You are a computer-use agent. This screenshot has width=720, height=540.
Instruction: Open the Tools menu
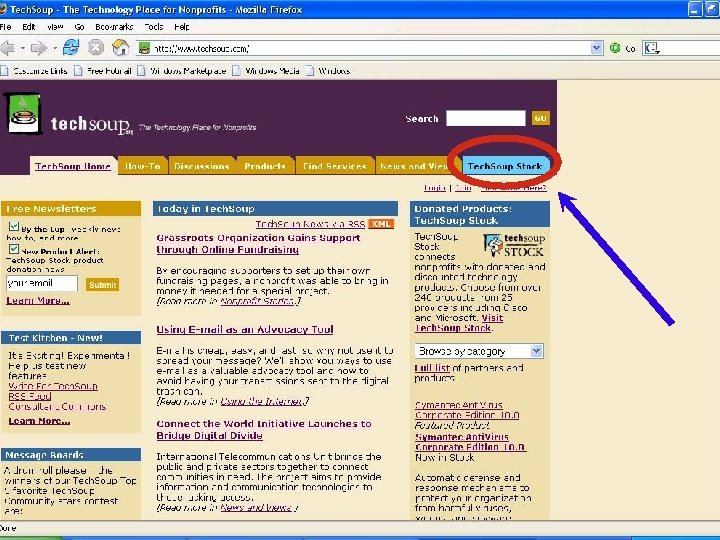154,27
